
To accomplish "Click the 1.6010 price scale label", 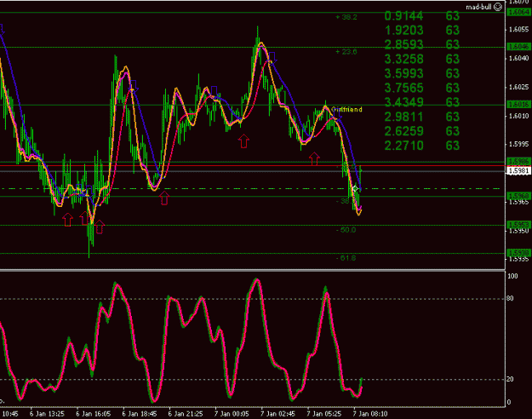I will [x=518, y=116].
